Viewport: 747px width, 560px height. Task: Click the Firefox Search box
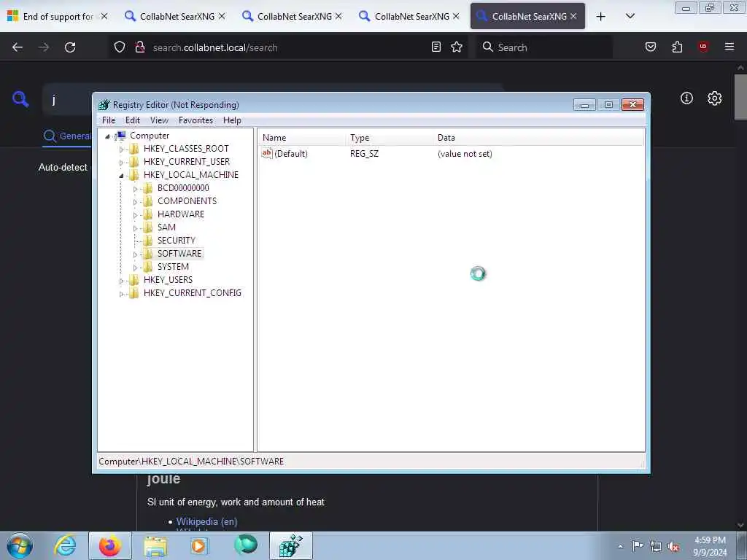click(x=544, y=47)
